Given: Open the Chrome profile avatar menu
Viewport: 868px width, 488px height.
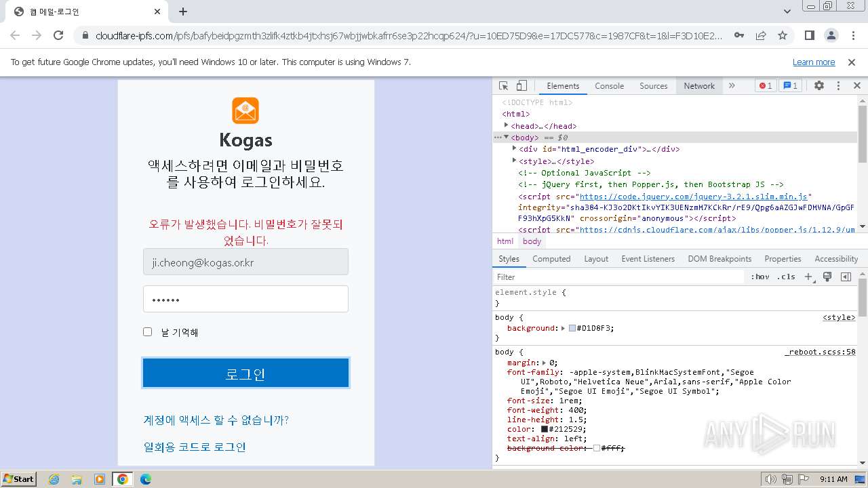Looking at the screenshot, I should (831, 35).
